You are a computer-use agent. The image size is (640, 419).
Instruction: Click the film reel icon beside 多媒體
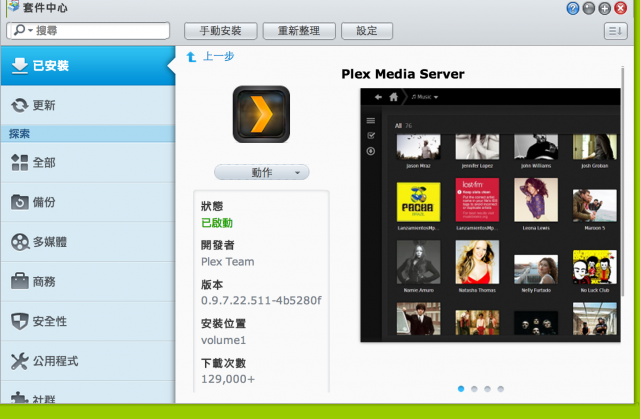(x=20, y=242)
